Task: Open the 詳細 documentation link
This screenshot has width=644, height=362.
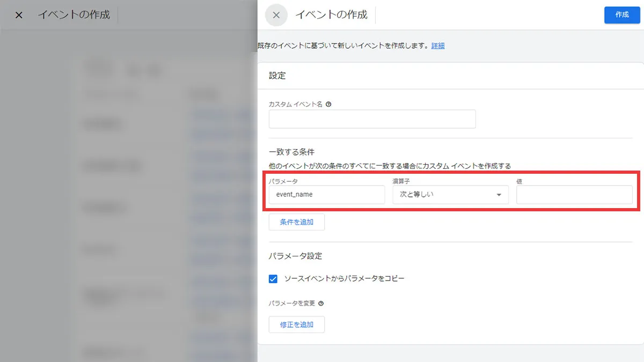Action: [437, 46]
